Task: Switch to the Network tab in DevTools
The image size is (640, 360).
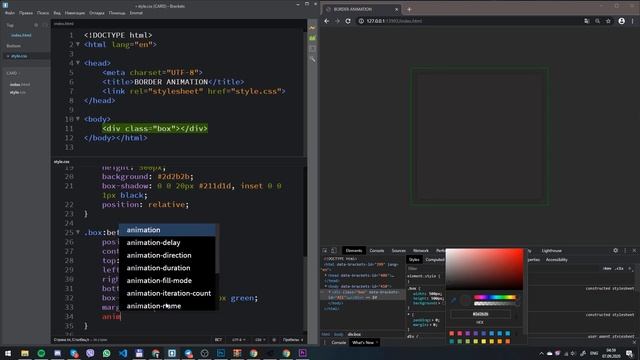Action: tap(420, 251)
